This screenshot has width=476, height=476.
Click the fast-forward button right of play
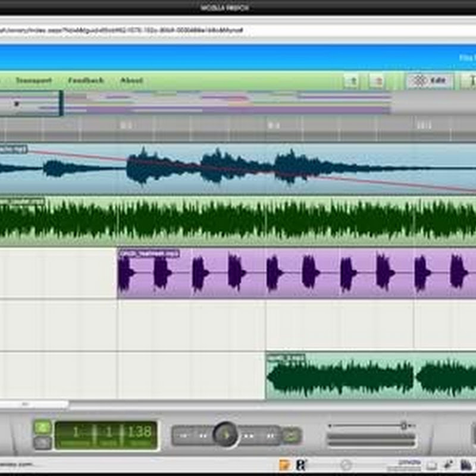coord(248,436)
